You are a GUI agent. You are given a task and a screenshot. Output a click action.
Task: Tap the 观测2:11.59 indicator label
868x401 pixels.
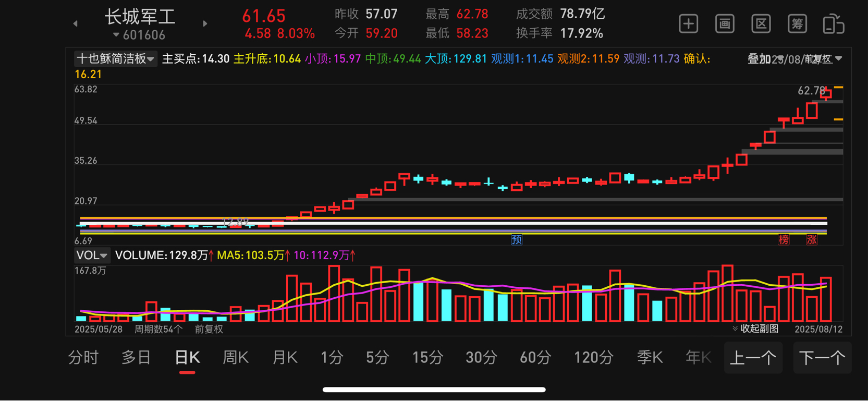click(588, 59)
